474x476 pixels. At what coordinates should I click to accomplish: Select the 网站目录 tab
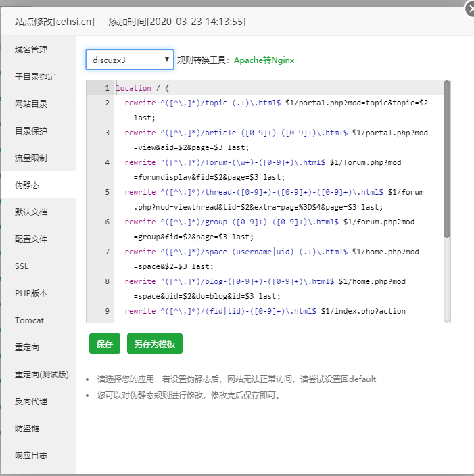[x=32, y=104]
